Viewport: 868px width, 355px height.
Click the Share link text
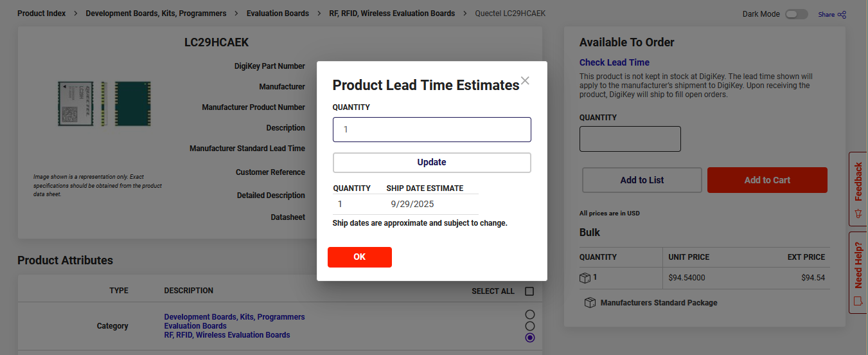pos(826,15)
